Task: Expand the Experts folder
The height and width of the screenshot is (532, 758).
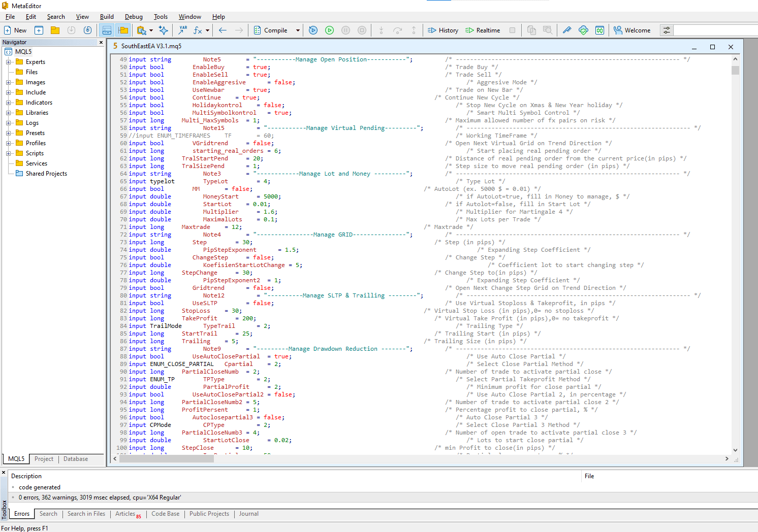Action: point(8,62)
